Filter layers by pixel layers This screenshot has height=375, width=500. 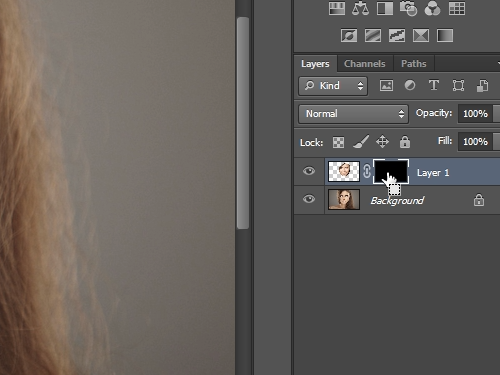pos(386,86)
